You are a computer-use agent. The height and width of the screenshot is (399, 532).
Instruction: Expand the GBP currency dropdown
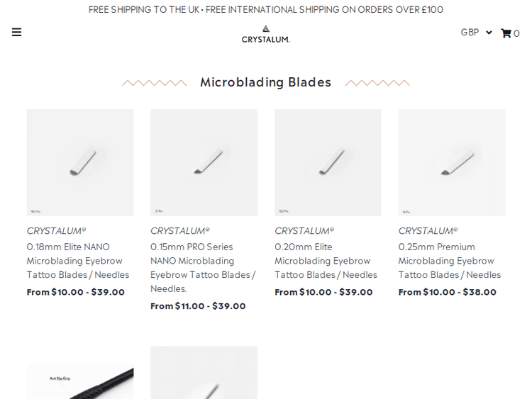[x=475, y=32]
